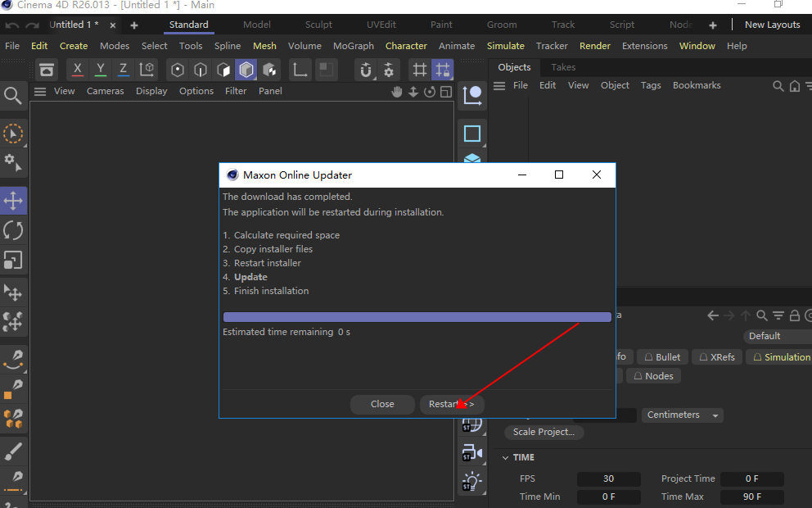Open the Takes tab
Image resolution: width=812 pixels, height=508 pixels.
(x=563, y=67)
